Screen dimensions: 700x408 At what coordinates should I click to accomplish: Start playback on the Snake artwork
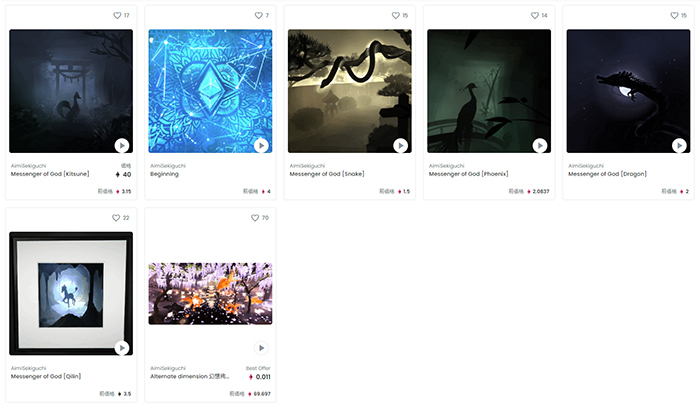coord(400,146)
